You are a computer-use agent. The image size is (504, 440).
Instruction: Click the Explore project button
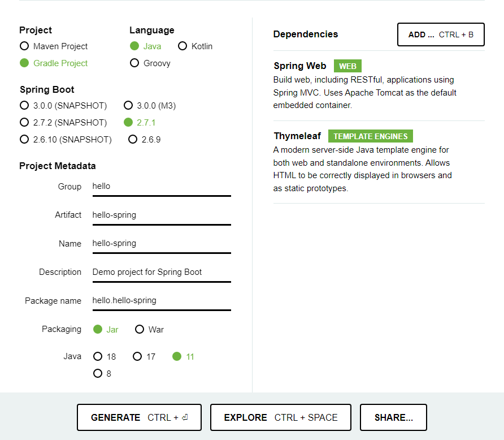281,417
